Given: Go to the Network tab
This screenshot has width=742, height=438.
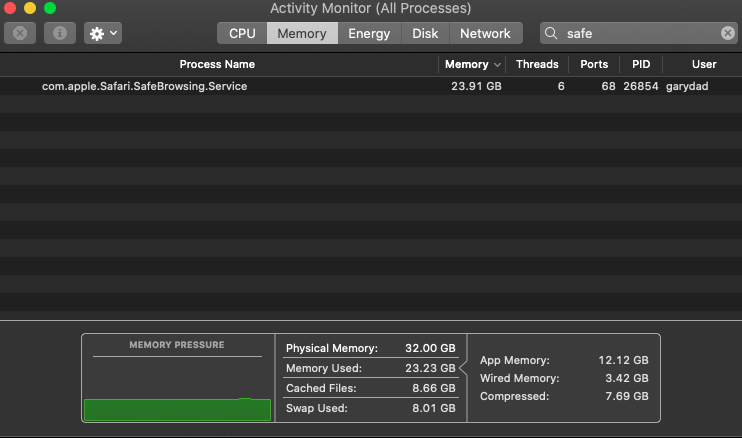Looking at the screenshot, I should 486,33.
